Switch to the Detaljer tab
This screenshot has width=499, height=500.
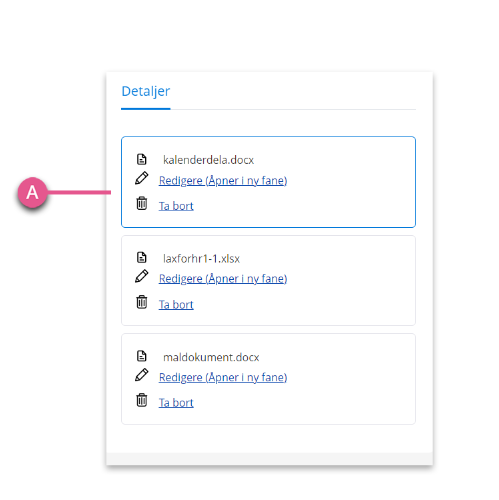coord(146,91)
